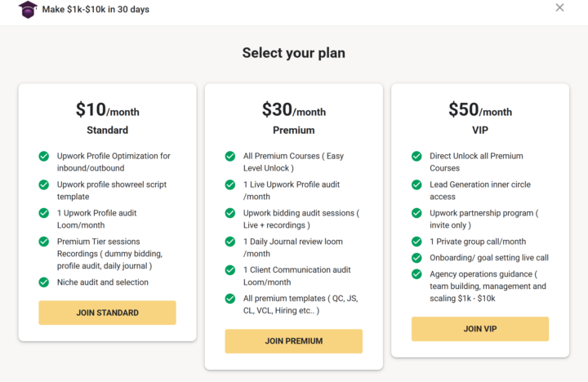This screenshot has height=382, width=588.
Task: Click checkmark beside Upwork Profile Optimization
Action: click(44, 156)
